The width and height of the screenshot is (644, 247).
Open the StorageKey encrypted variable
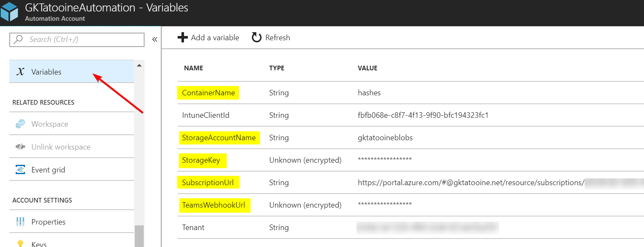203,160
